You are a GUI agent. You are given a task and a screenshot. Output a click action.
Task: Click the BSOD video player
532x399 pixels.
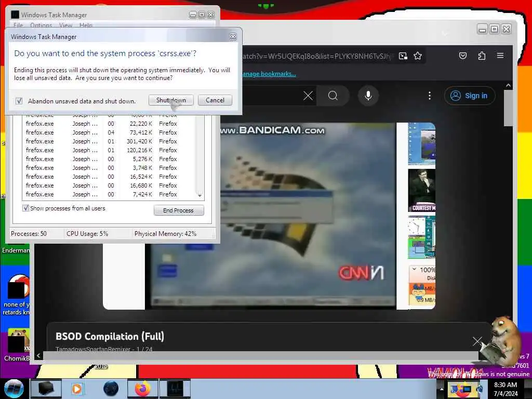(270, 216)
